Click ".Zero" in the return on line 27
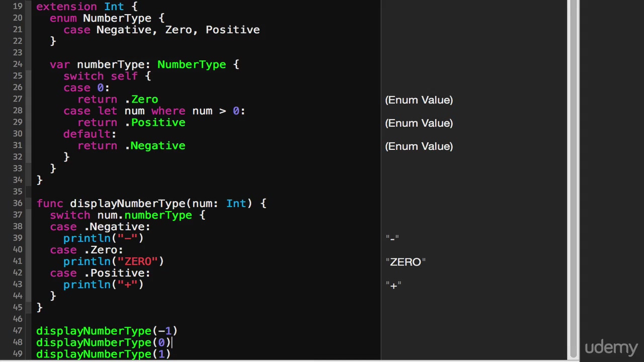The image size is (644, 362). (141, 99)
